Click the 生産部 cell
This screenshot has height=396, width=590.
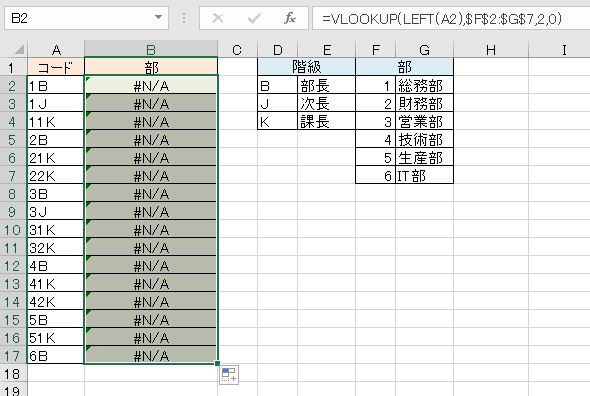click(424, 158)
